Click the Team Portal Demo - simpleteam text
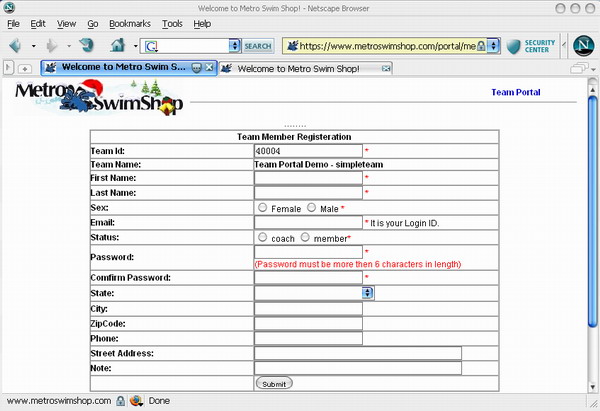 pos(318,165)
